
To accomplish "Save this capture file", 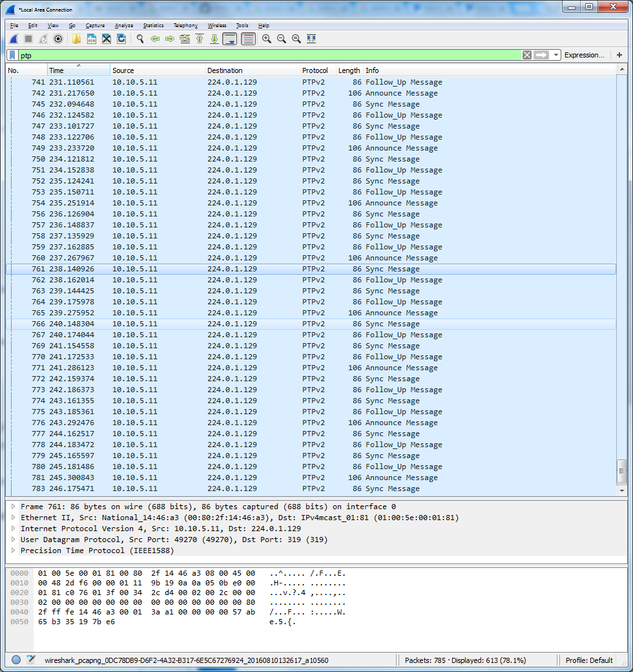I will (x=92, y=39).
